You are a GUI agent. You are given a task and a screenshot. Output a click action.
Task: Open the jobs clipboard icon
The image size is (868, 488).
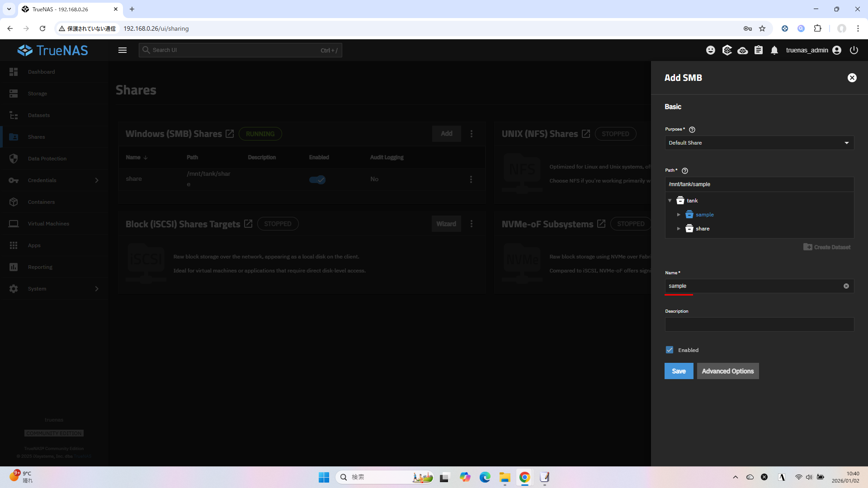tap(759, 50)
